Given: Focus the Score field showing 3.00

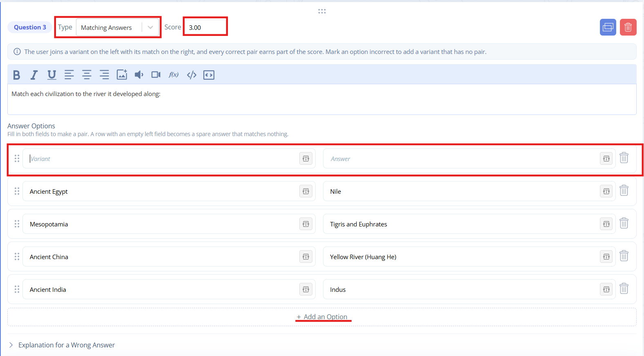Looking at the screenshot, I should click(x=205, y=27).
